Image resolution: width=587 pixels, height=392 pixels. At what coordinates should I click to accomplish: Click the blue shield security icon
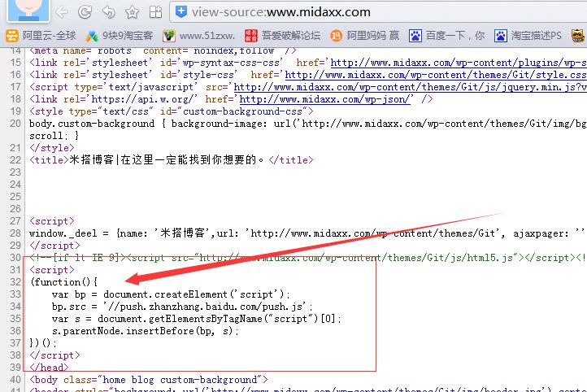coord(181,11)
